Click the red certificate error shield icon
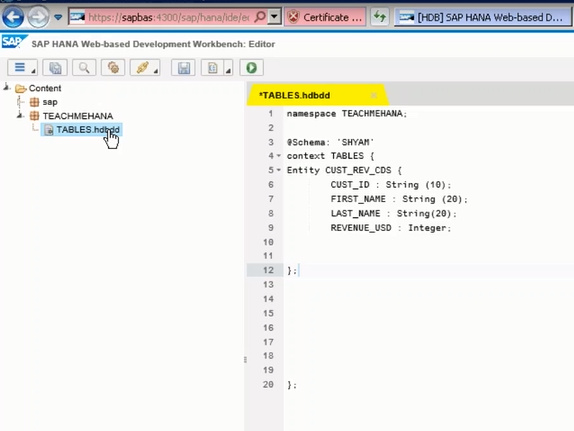 (x=294, y=17)
